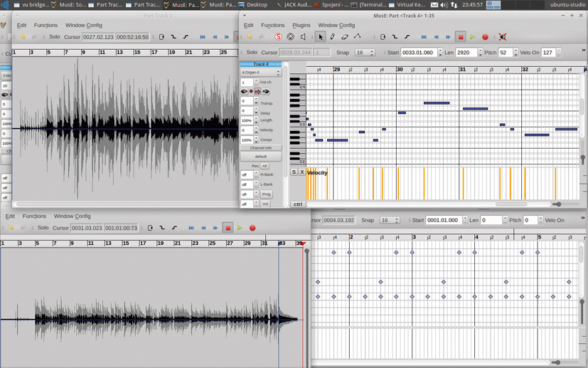This screenshot has width=588, height=368.
Task: Open Edit menu in Track 4 window
Action: (249, 25)
